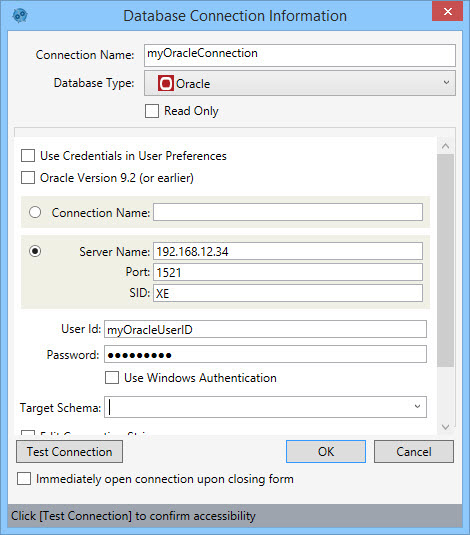Viewport: 470px width, 535px height.
Task: Click the status text about Test Connection
Action: tap(133, 516)
